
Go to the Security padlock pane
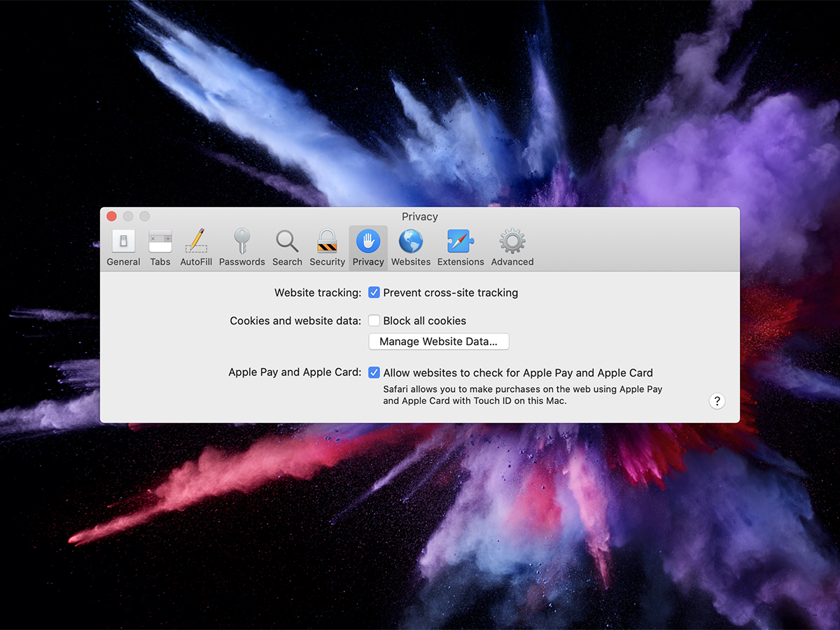[x=327, y=248]
